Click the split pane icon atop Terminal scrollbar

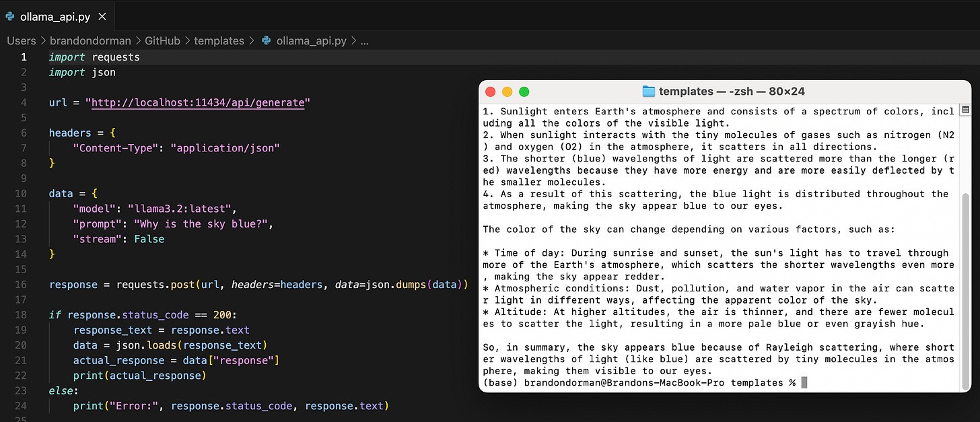tap(966, 110)
